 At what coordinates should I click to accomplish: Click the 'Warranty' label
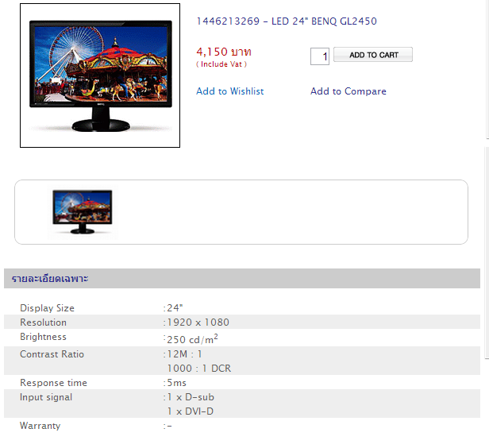pyautogui.click(x=40, y=426)
